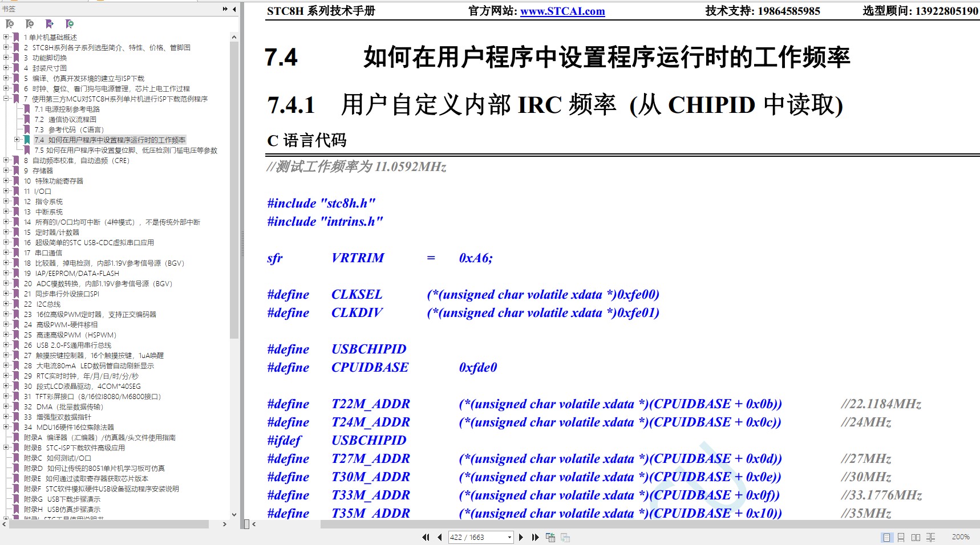
Task: Open bookmark 21 同步串行外设接口SPI
Action: click(x=62, y=294)
